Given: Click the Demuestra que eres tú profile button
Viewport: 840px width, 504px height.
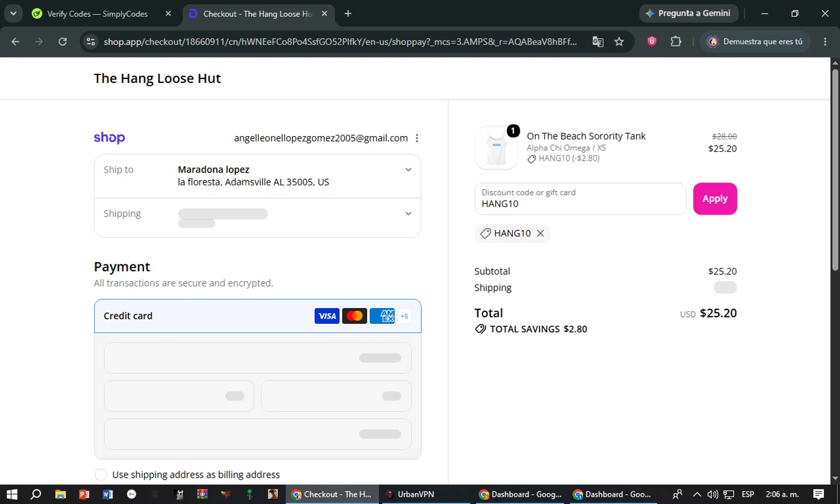Looking at the screenshot, I should pos(755,41).
